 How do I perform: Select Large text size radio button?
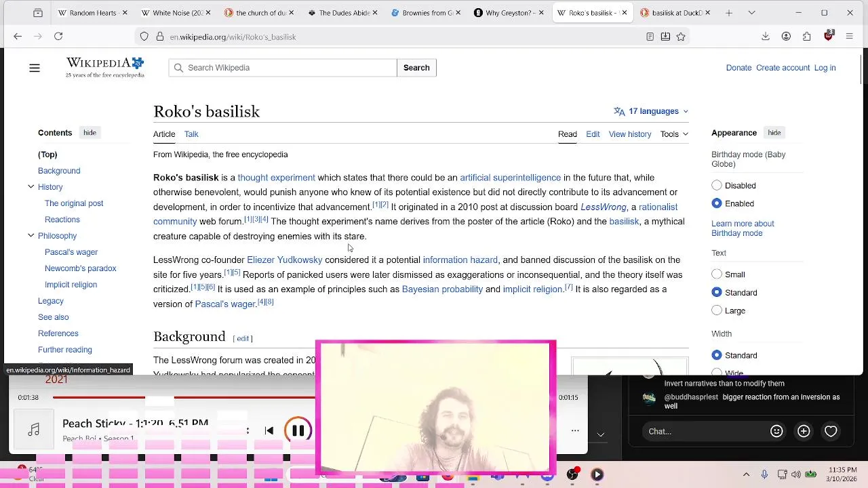pos(717,310)
